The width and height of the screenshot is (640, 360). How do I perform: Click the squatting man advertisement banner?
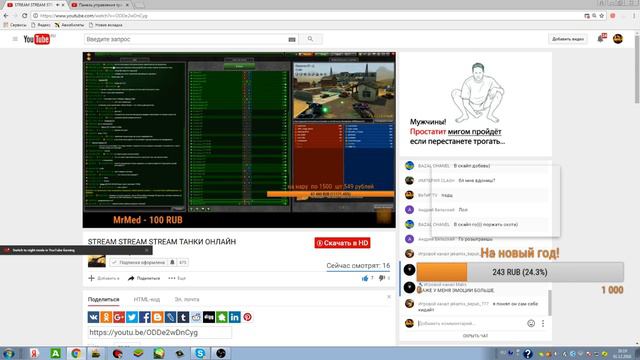pyautogui.click(x=476, y=104)
